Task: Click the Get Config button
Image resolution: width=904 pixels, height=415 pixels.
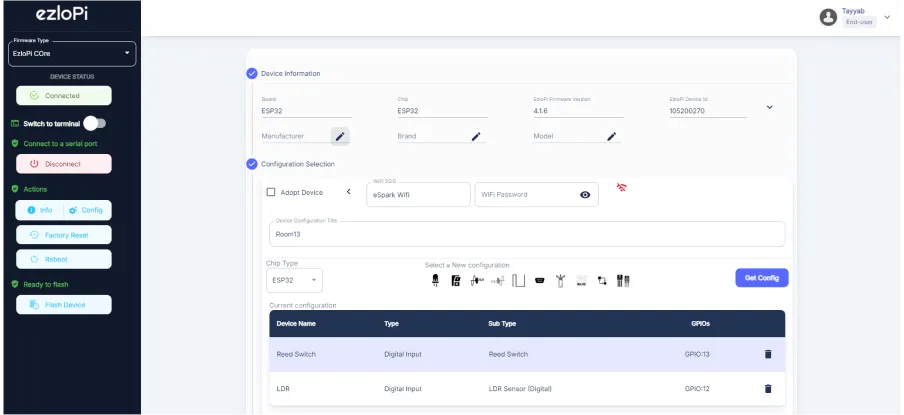Action: coord(762,278)
